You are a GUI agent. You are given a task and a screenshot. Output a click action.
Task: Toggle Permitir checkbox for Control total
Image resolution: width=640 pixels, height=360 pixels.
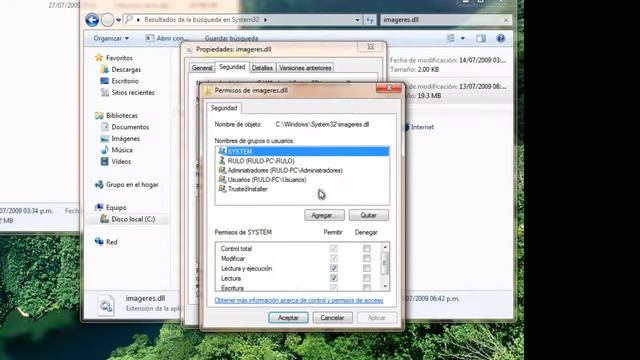click(x=333, y=248)
